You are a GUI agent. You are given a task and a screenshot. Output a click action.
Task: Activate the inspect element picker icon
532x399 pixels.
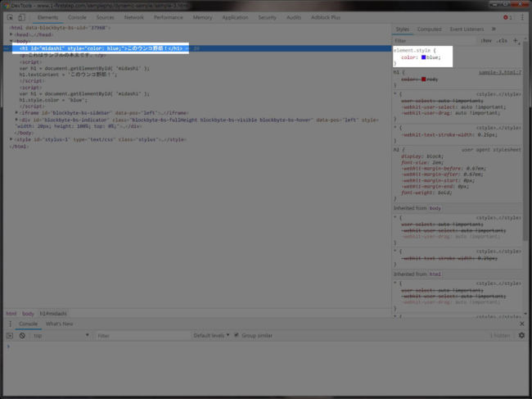click(10, 17)
